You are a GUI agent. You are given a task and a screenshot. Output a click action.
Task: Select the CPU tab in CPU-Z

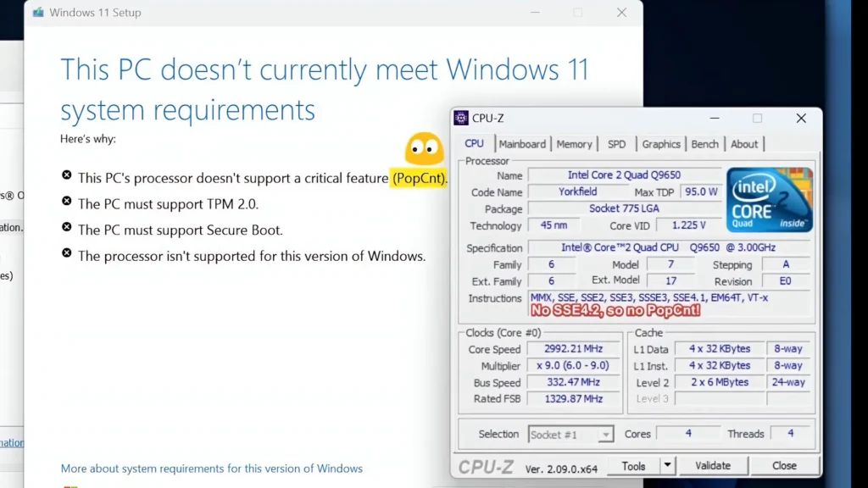474,143
